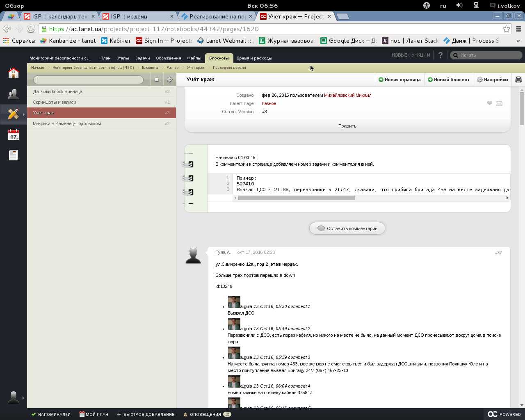This screenshot has width=525, height=420.
Task: Click the code block horizontal scrollbar
Action: tap(297, 198)
